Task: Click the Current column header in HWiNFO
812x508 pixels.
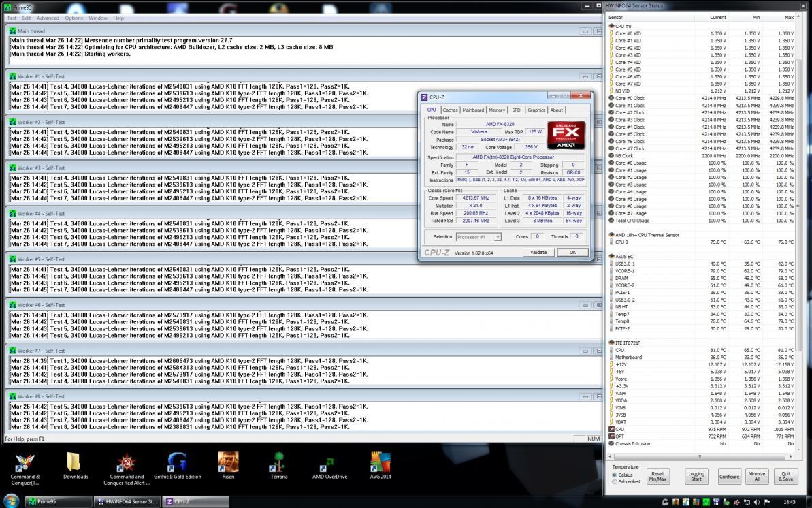Action: click(x=717, y=18)
